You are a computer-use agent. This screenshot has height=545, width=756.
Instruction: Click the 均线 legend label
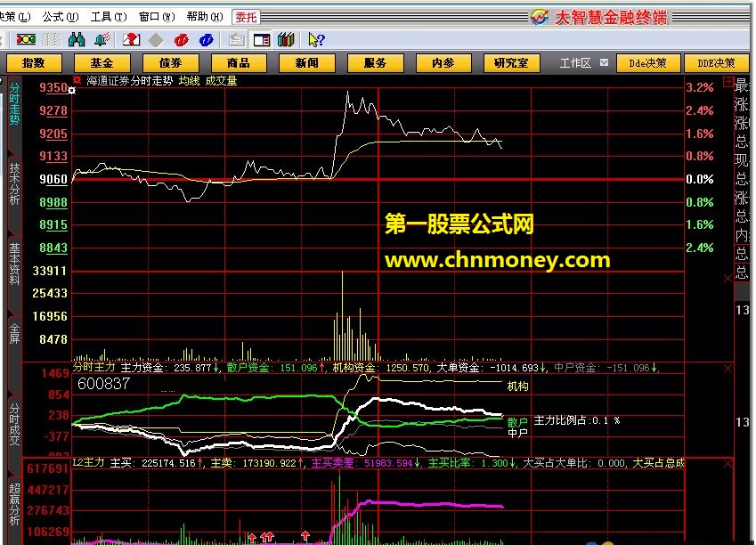(189, 81)
